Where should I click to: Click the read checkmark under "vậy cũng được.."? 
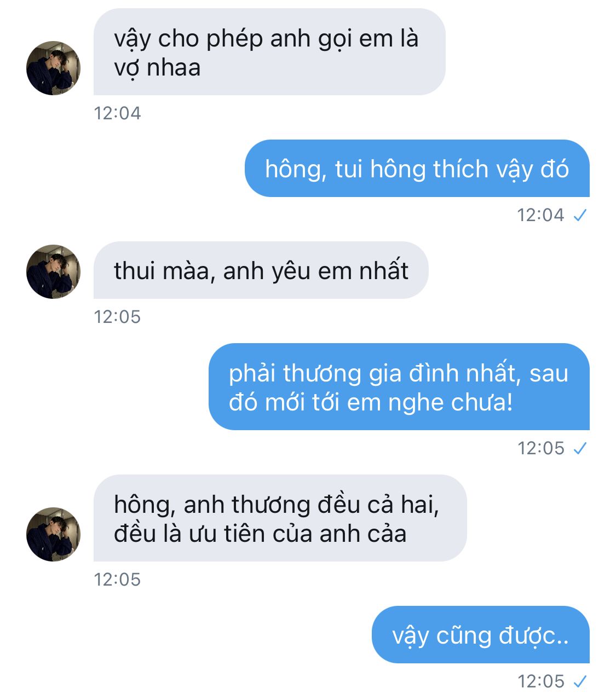[x=580, y=681]
